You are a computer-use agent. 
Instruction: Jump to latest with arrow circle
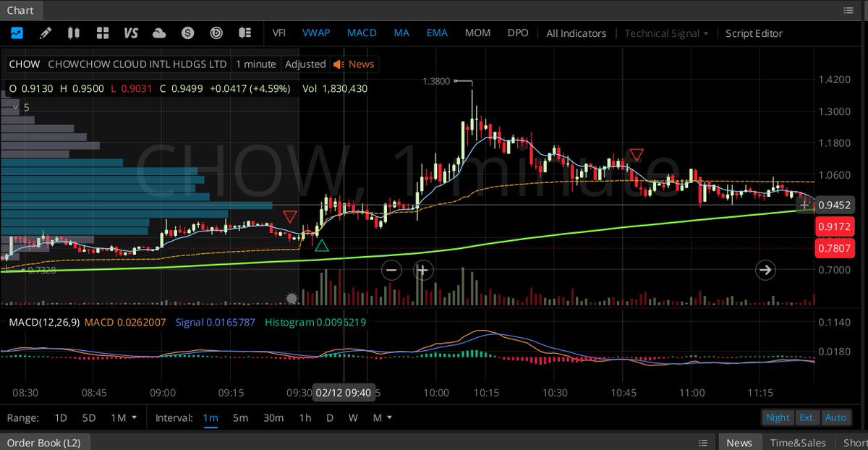coord(765,271)
